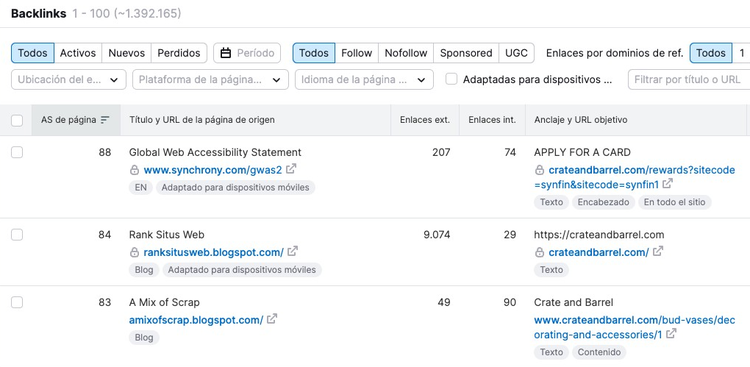This screenshot has height=367, width=750.
Task: Select the Follow filter tab
Action: click(356, 53)
